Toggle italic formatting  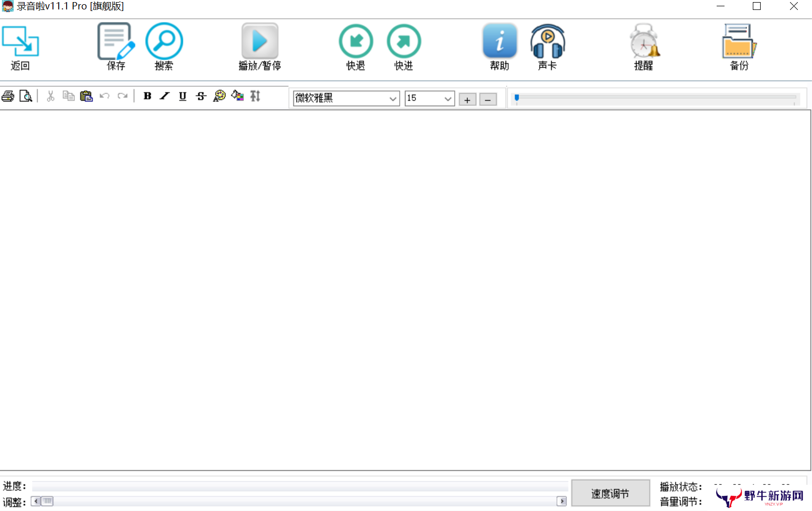165,96
